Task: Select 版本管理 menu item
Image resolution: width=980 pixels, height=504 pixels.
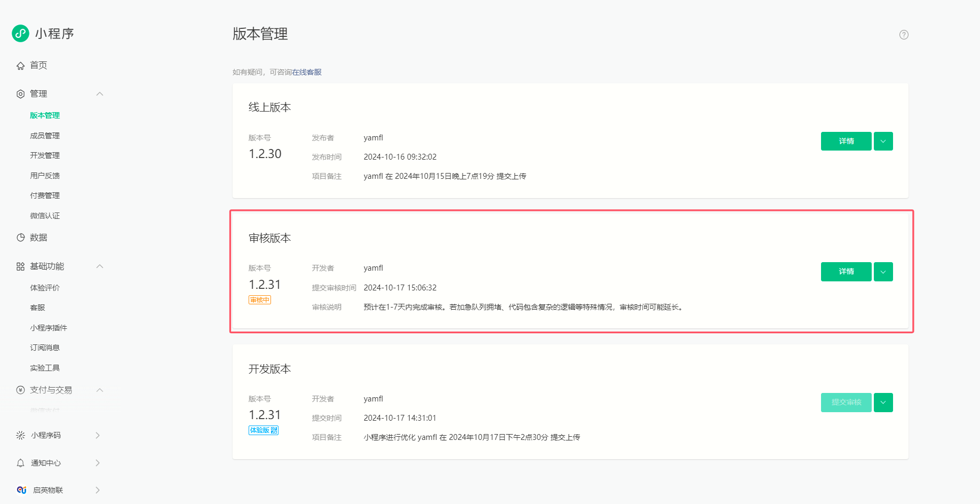Action: (45, 115)
